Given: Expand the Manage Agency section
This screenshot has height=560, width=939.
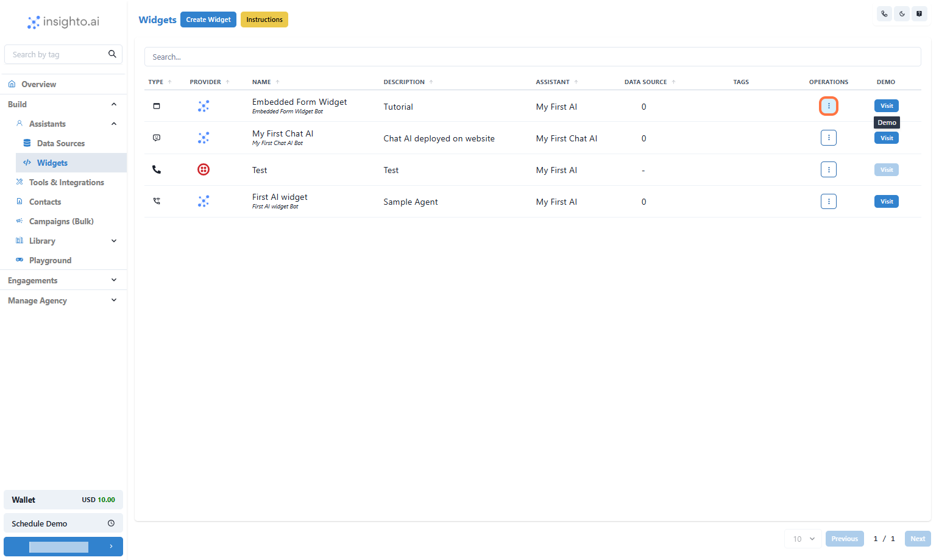Looking at the screenshot, I should click(114, 300).
